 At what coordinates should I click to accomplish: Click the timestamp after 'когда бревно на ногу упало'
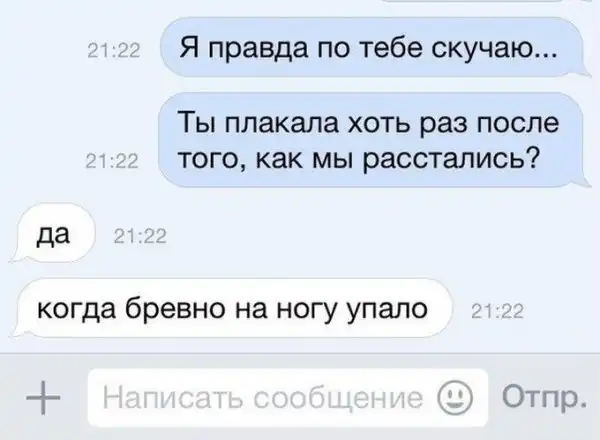point(497,311)
